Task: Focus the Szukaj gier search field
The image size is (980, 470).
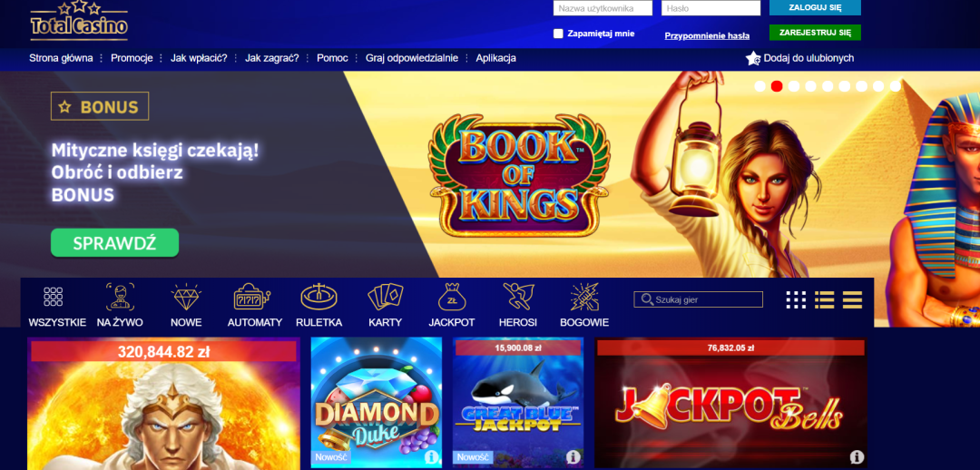Action: point(698,299)
